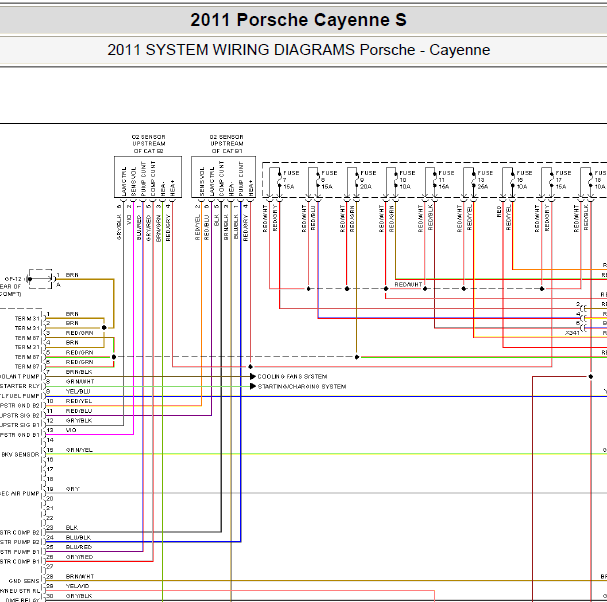Click 'BRN/WHT' wire label at pin 28
Screen dimensions: 607x602
[x=80, y=576]
